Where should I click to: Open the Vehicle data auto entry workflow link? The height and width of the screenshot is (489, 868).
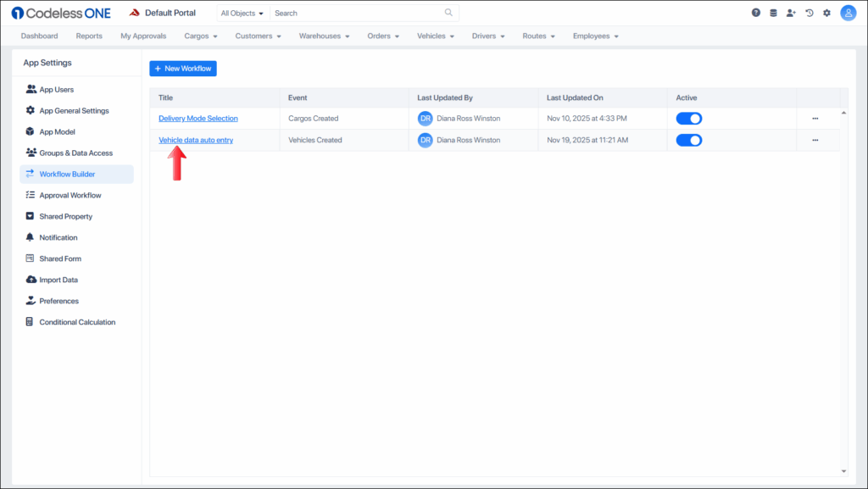pos(195,140)
